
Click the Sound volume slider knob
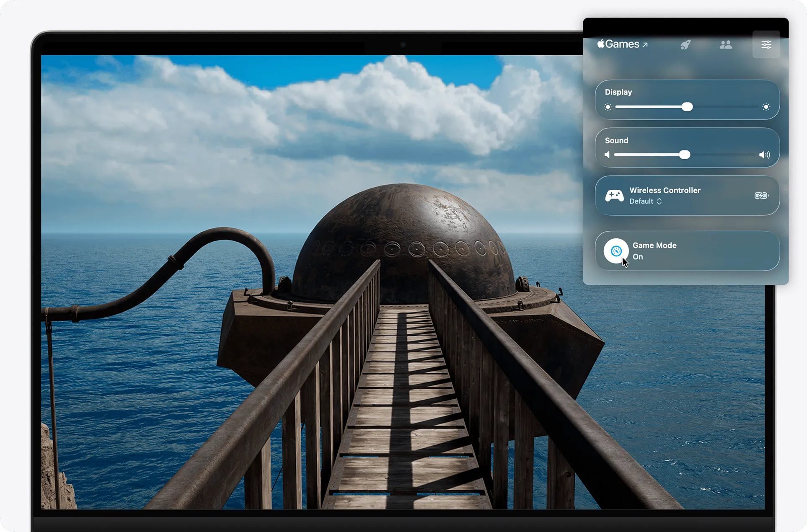coord(685,155)
